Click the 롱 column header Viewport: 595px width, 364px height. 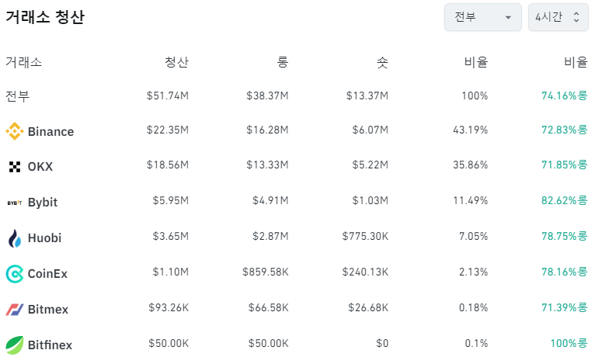click(282, 62)
